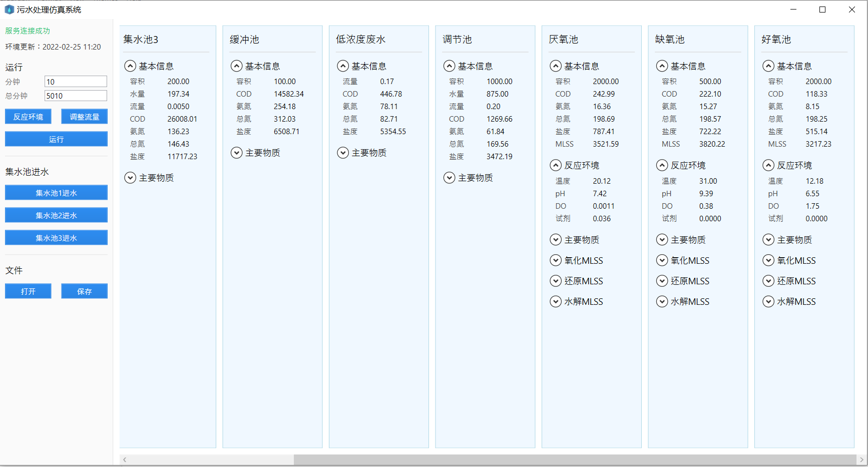
Task: Expand 主要物质 in 缺氧池 panel
Action: (x=662, y=240)
